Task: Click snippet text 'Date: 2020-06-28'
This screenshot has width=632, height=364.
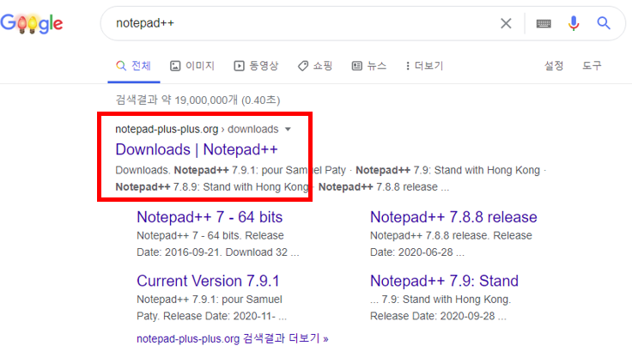Action: (x=411, y=252)
